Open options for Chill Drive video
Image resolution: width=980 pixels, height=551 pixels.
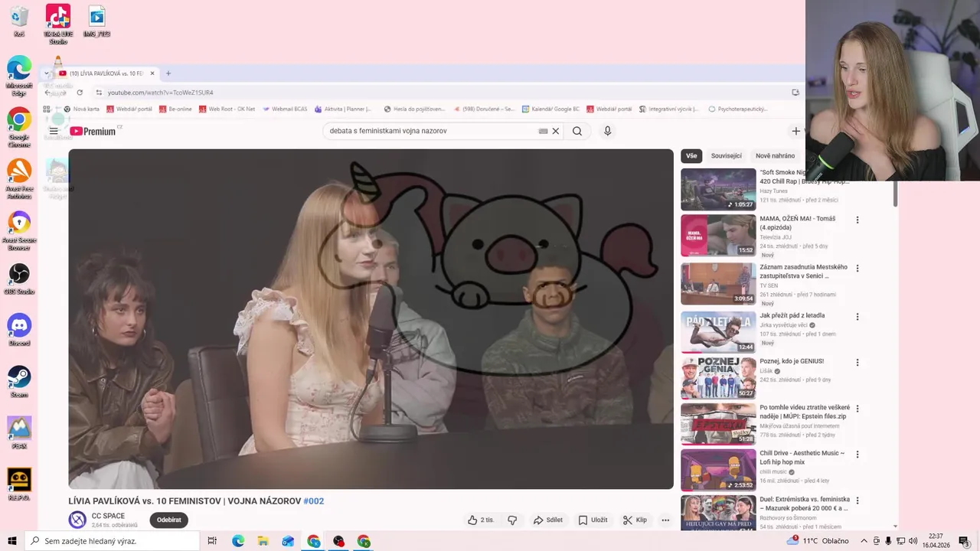(x=857, y=455)
